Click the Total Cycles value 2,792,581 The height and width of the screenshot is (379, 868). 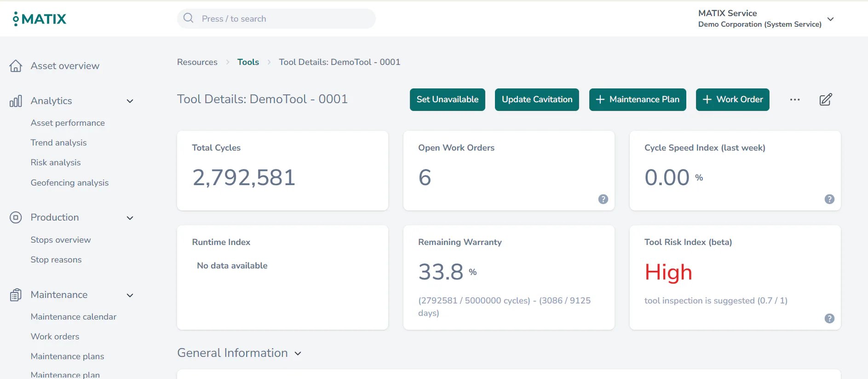coord(244,178)
